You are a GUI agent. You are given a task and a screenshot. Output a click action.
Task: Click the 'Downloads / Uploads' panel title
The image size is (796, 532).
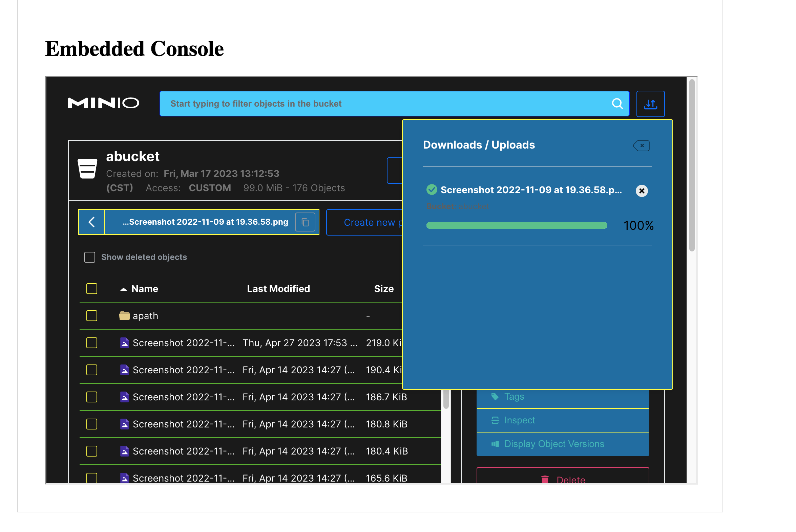tap(479, 145)
